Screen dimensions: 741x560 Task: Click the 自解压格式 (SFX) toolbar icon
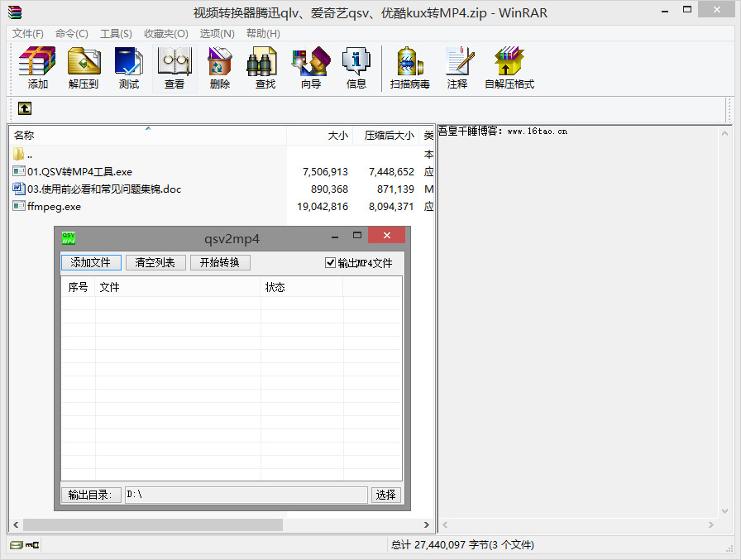click(x=509, y=68)
